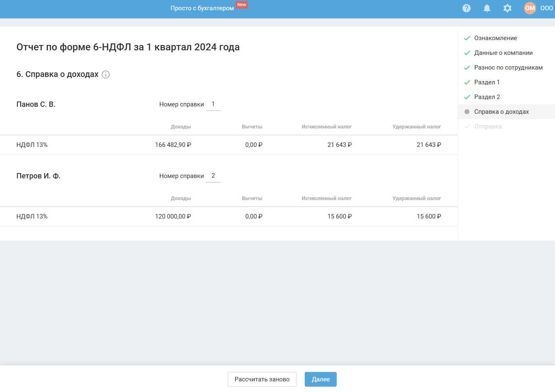Viewport: 555px width, 392px height.
Task: Open the Просто с бухгалтером link
Action: coord(202,8)
